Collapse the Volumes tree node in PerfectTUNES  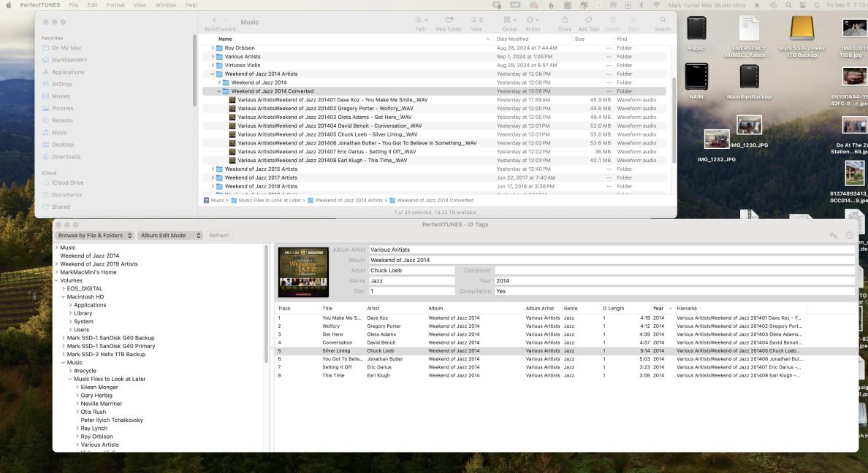click(56, 280)
